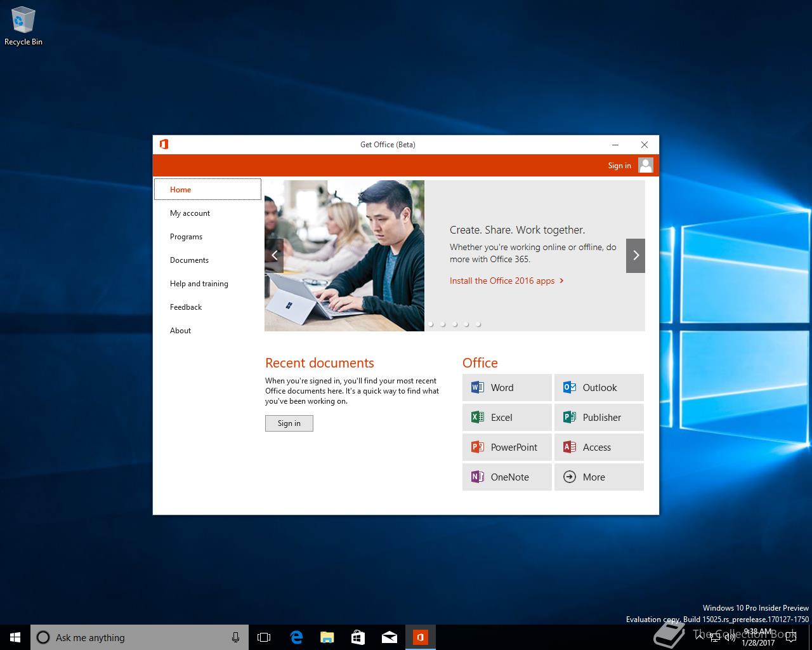
Task: Click the user avatar icon in header
Action: pos(646,165)
